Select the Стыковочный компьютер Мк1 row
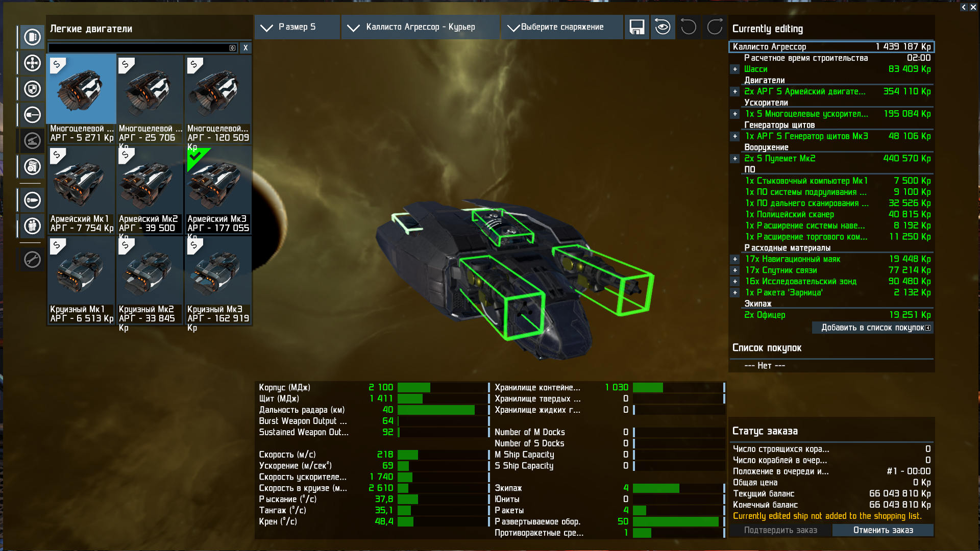The width and height of the screenshot is (980, 551). [x=837, y=181]
